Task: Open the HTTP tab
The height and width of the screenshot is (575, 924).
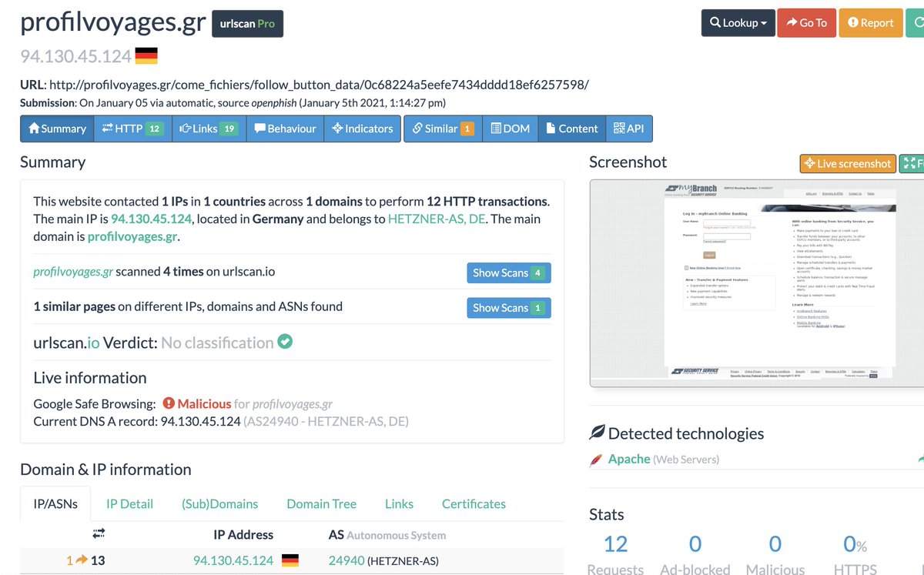Action: (x=132, y=129)
